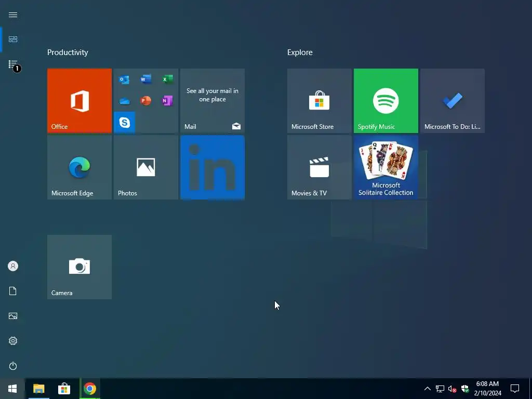The height and width of the screenshot is (399, 532).
Task: Open the Skype tile
Action: tap(125, 122)
